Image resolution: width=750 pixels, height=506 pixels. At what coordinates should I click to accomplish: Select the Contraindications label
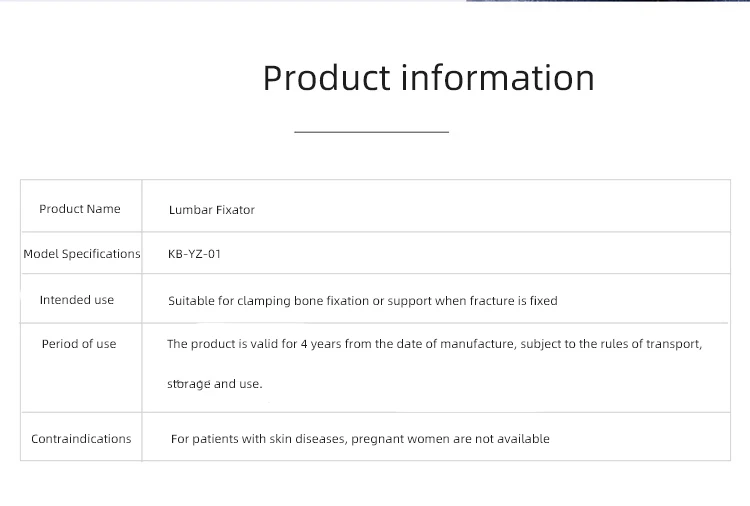(81, 439)
